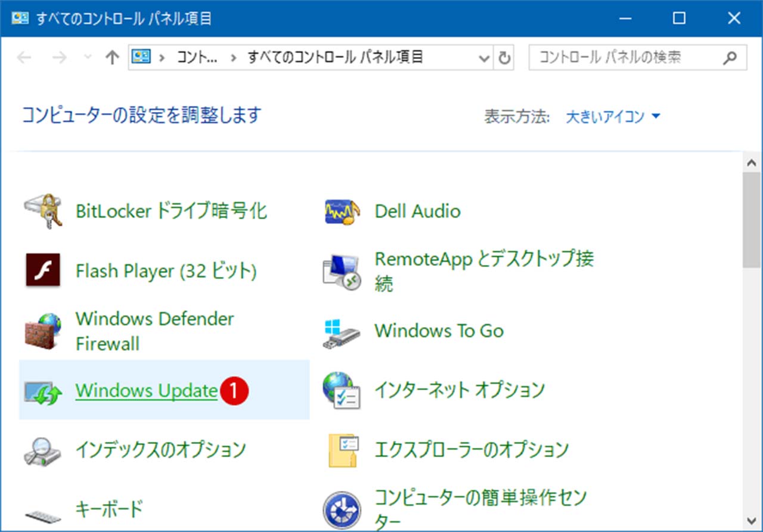
Task: Minimize the control panel window
Action: coord(624,18)
